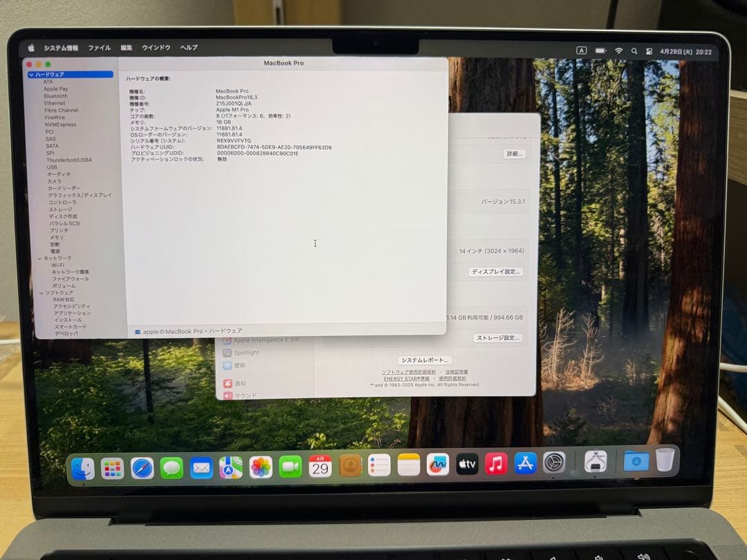Viewport: 747px width, 560px height.
Task: Launch Reminders from the Dock
Action: [379, 465]
